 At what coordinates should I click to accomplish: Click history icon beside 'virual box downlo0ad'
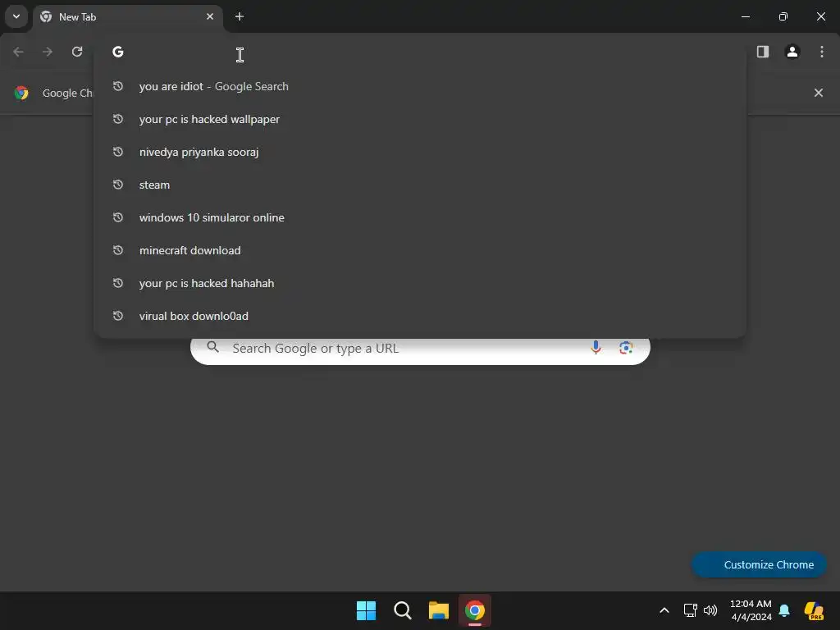pos(118,316)
